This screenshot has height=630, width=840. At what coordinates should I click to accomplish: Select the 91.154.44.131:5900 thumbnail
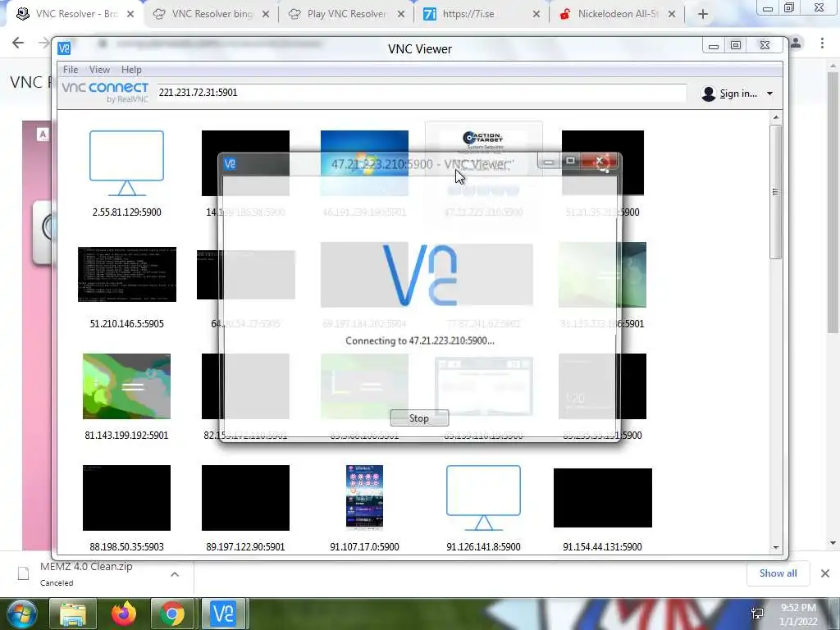(x=603, y=498)
